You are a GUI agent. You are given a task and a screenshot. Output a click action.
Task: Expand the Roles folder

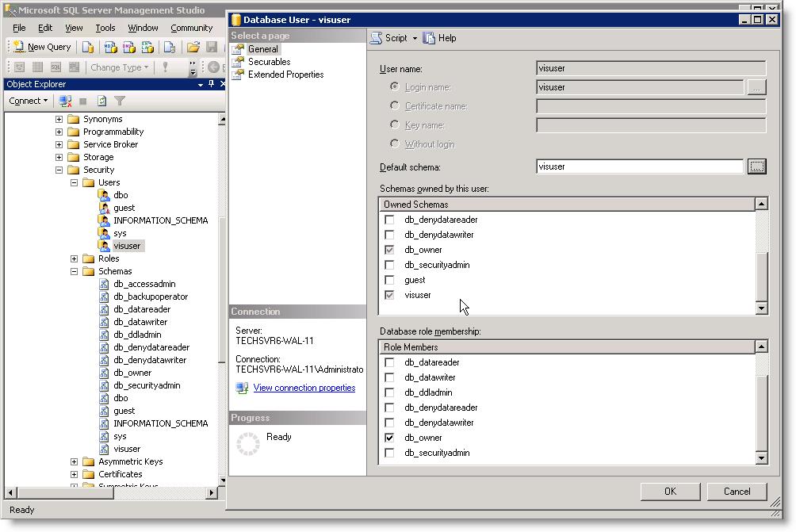coord(74,259)
